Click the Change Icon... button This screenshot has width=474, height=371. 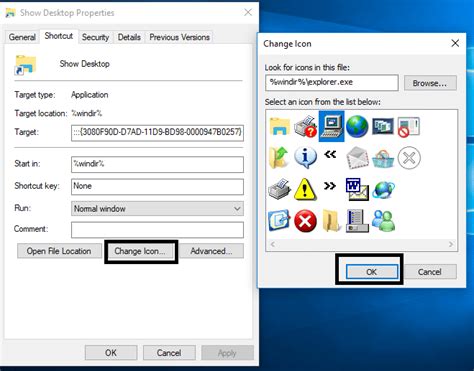(x=141, y=251)
